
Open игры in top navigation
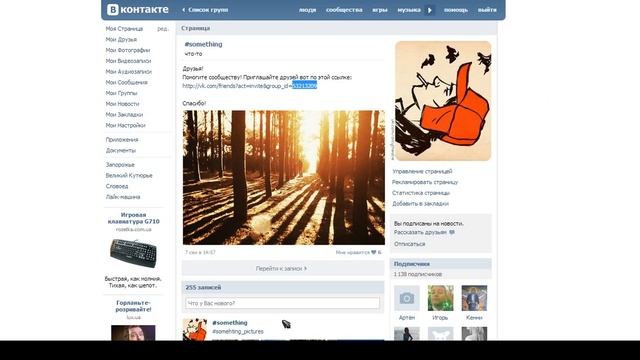(x=380, y=10)
